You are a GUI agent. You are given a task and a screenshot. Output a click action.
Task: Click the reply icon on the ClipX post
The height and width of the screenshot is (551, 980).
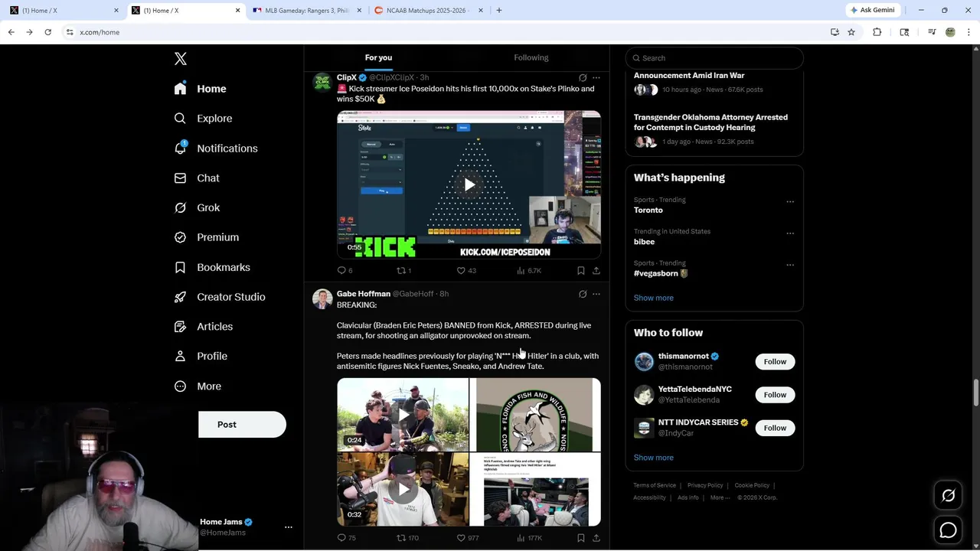tap(341, 270)
